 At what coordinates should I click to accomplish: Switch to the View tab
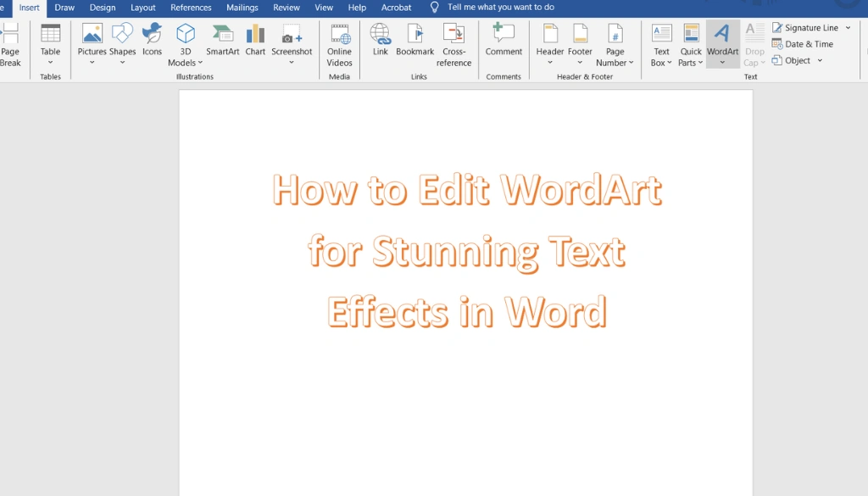(324, 8)
